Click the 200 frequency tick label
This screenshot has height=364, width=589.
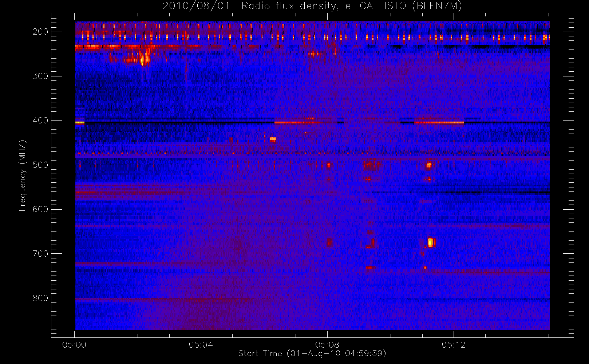pos(40,32)
